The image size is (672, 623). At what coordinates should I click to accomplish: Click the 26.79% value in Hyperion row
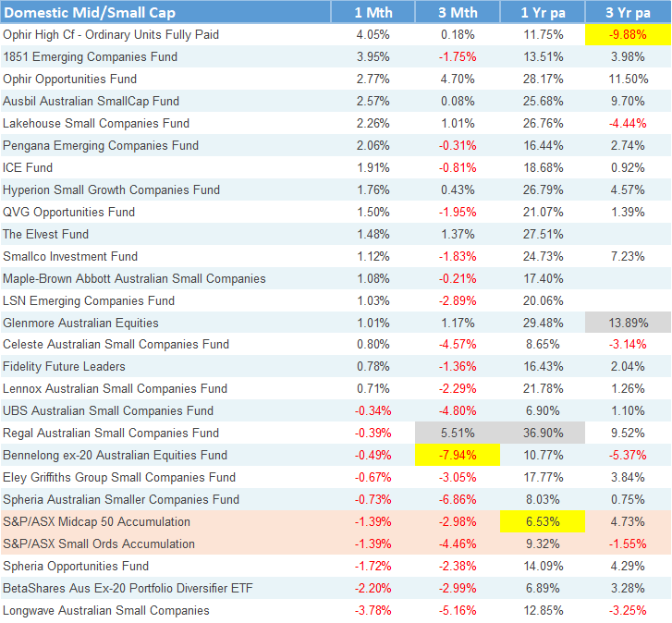(x=543, y=189)
